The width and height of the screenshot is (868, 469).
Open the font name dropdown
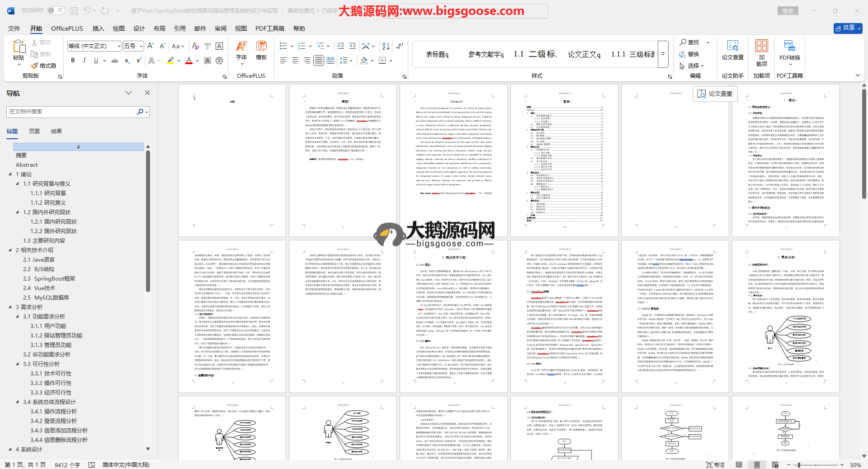coord(119,46)
